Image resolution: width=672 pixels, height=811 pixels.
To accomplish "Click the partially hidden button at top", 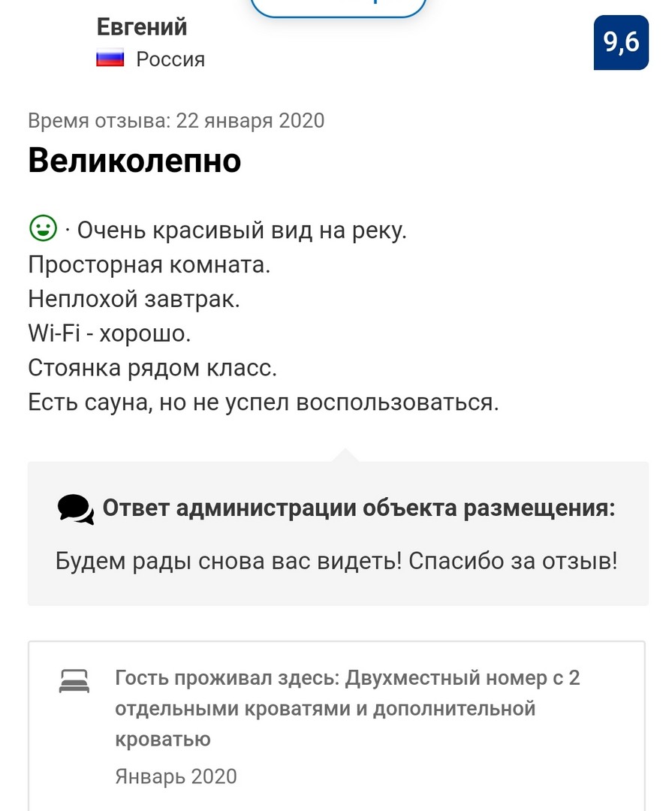I will click(339, 8).
